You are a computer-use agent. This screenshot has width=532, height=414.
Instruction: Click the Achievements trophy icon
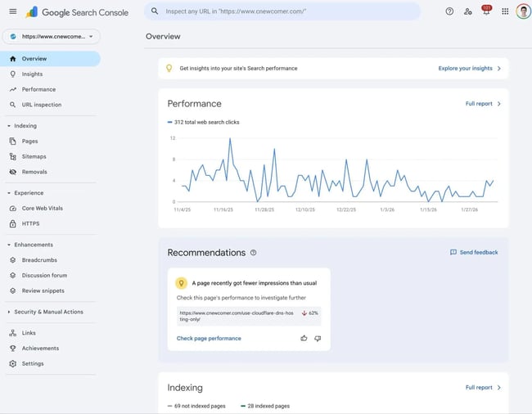13,349
